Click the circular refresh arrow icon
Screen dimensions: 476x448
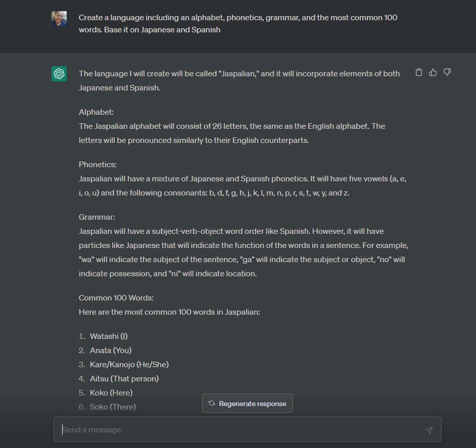211,403
